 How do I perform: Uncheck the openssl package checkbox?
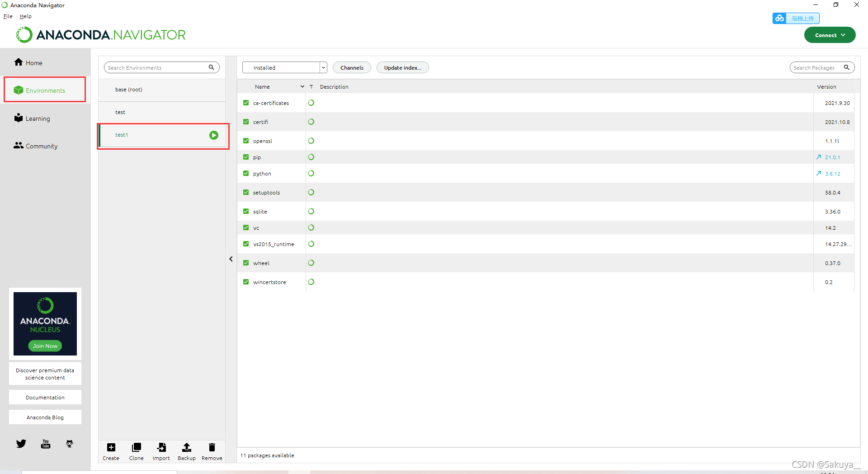(x=246, y=141)
